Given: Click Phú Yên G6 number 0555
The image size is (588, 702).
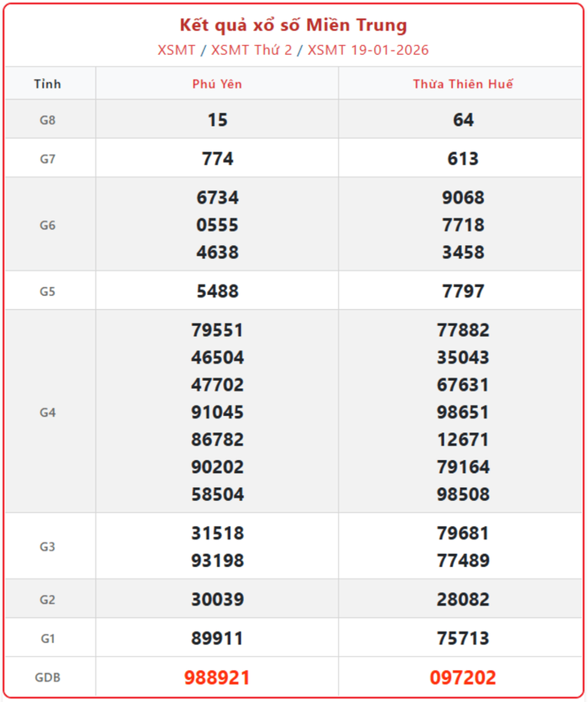Looking at the screenshot, I should [x=217, y=225].
